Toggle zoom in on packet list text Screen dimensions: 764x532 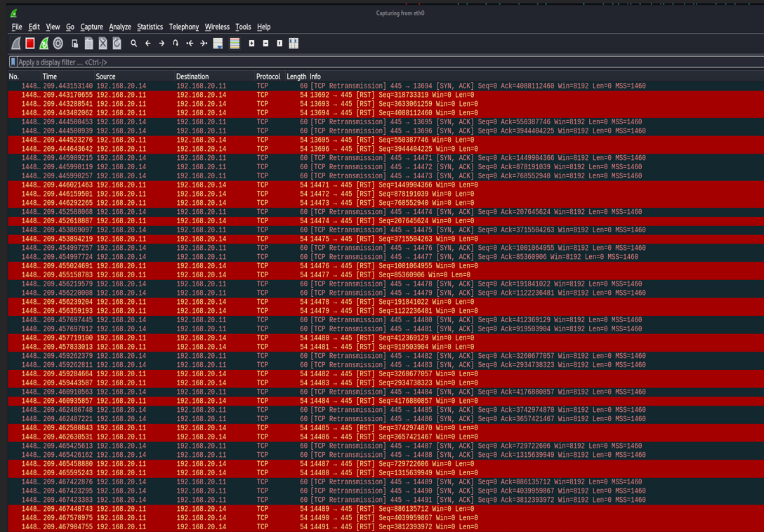[x=250, y=43]
